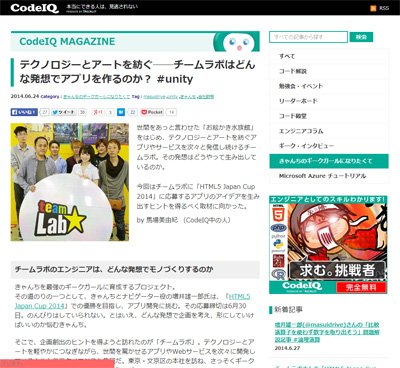The image size is (400, 368).
Task: Open the HTML5 Japan Cup 2014 link
Action: tap(132, 301)
